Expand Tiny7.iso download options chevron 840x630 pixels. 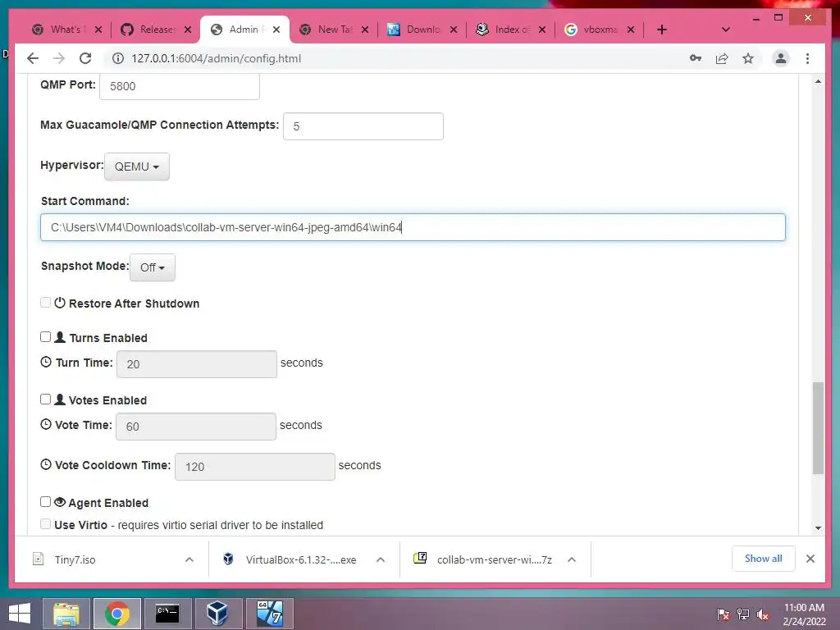(189, 559)
